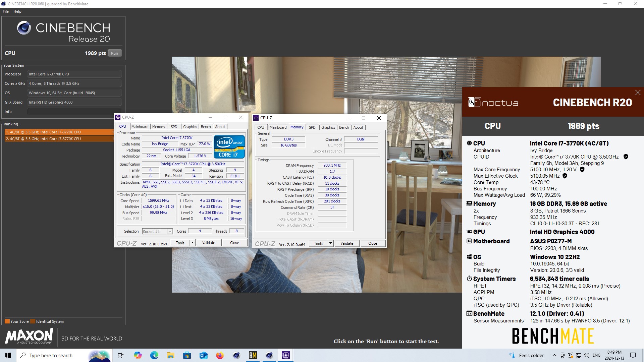
Task: Click the CPUID verified shield icon
Action: [x=626, y=157]
